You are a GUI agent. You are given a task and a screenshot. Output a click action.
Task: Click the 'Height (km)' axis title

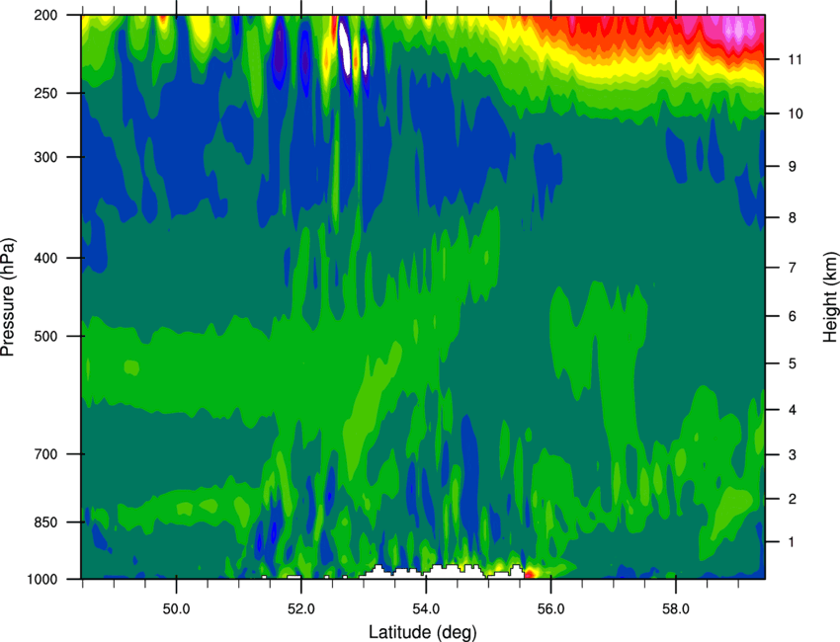(830, 296)
